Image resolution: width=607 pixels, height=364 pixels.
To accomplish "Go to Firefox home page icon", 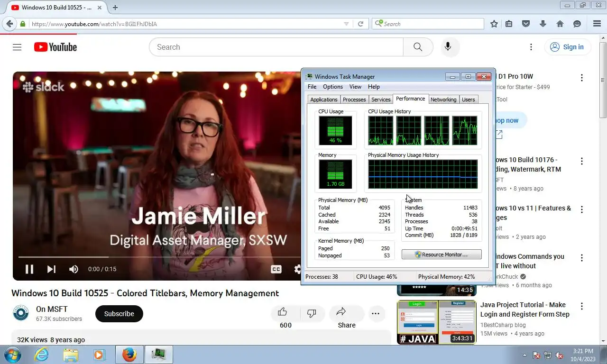I will tap(560, 24).
